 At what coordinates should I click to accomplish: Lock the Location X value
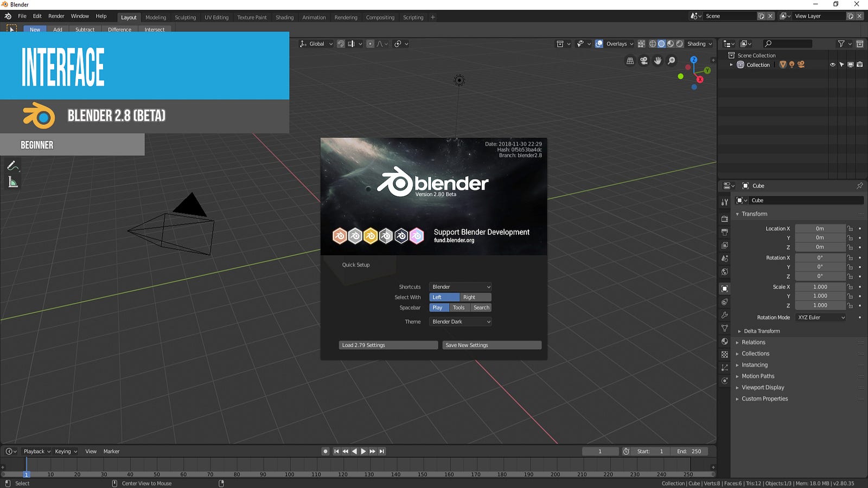pyautogui.click(x=850, y=229)
